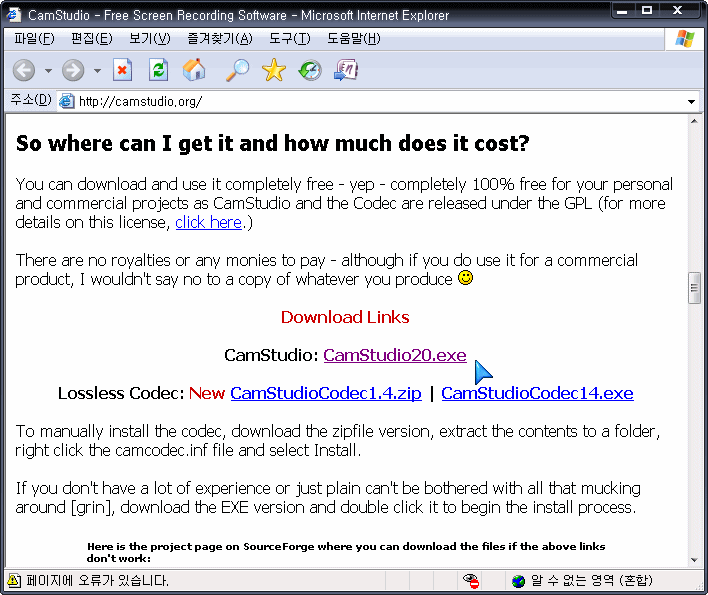Refresh the page with green arrows icon

(x=158, y=70)
